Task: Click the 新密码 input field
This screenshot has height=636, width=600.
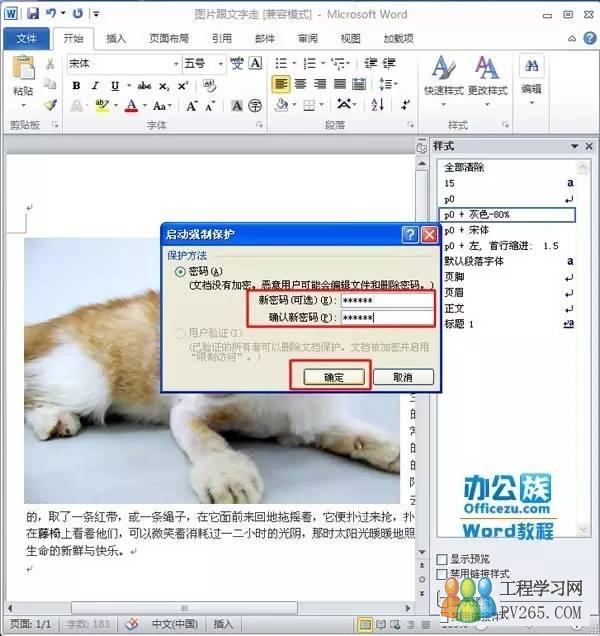Action: [387, 301]
